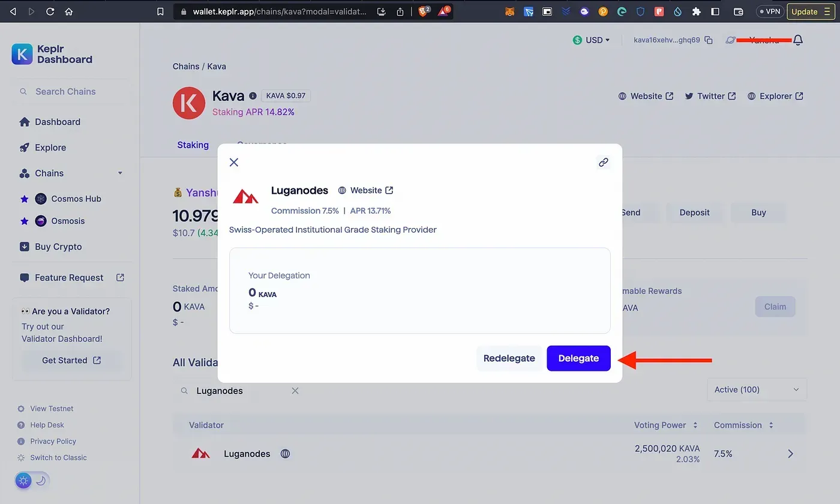The width and height of the screenshot is (840, 504).
Task: Open Feature Request link
Action: pyautogui.click(x=72, y=278)
